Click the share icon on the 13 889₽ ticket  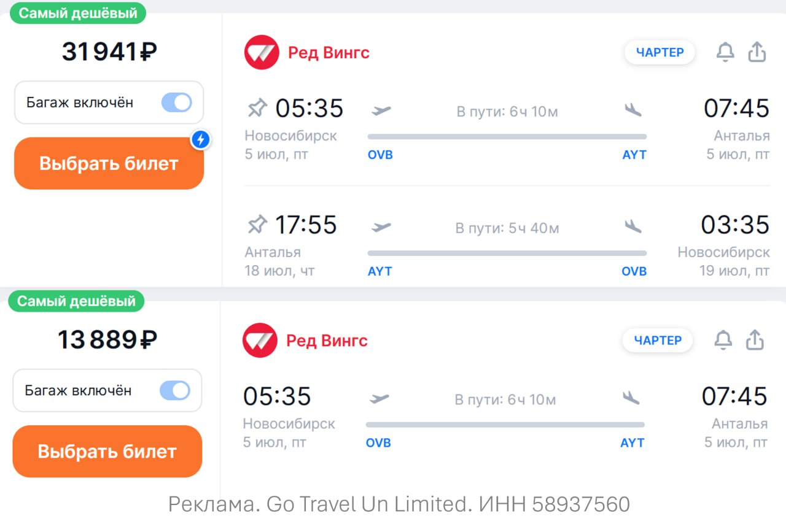(755, 341)
